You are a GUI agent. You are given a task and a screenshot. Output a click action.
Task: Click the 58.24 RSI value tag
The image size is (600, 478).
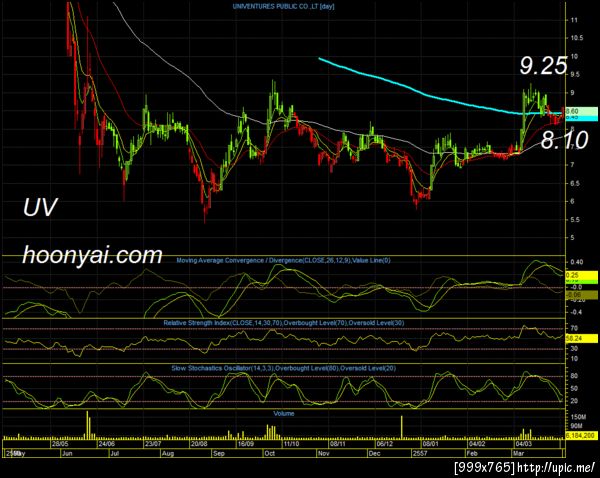coord(581,338)
